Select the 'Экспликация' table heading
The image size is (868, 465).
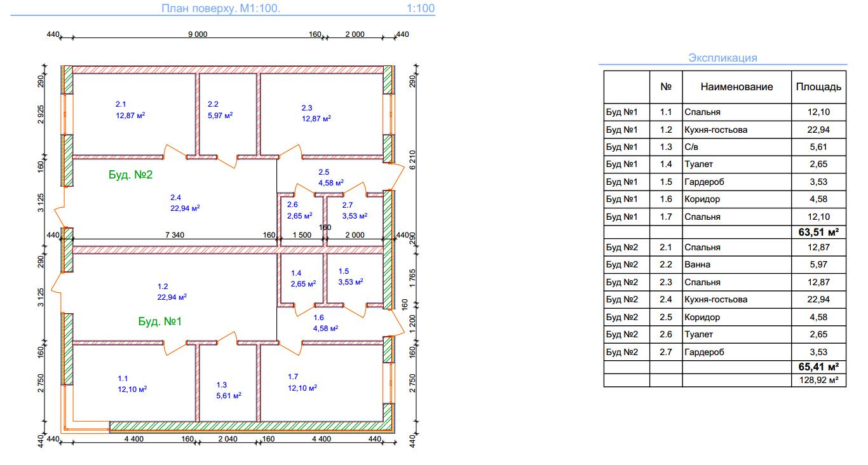pos(722,58)
